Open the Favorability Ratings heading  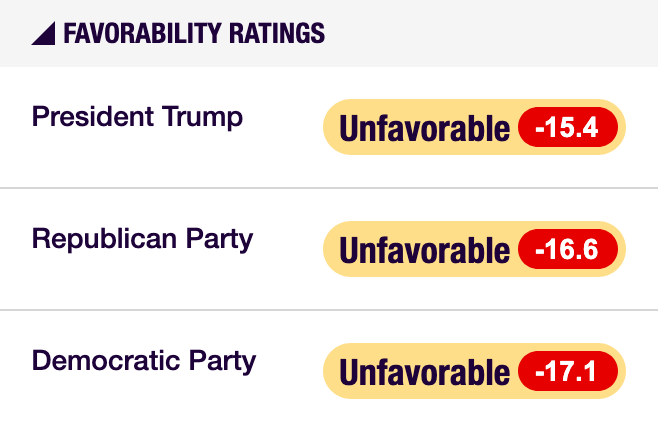(194, 33)
